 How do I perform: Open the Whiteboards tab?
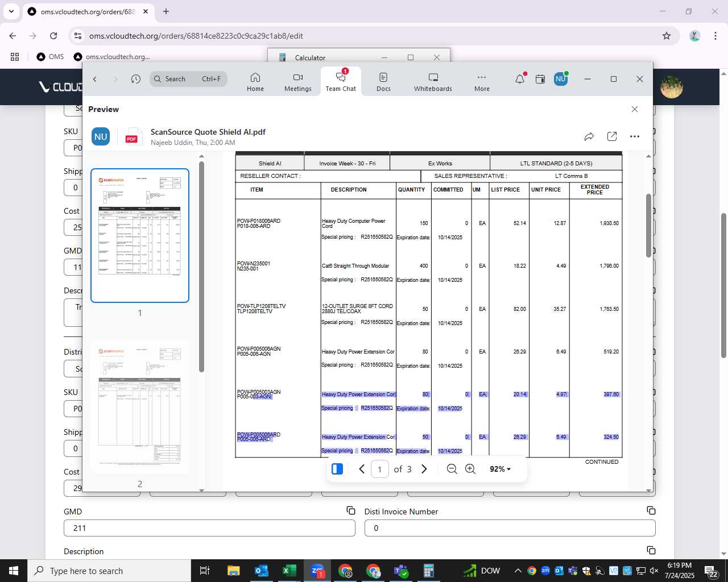[433, 82]
